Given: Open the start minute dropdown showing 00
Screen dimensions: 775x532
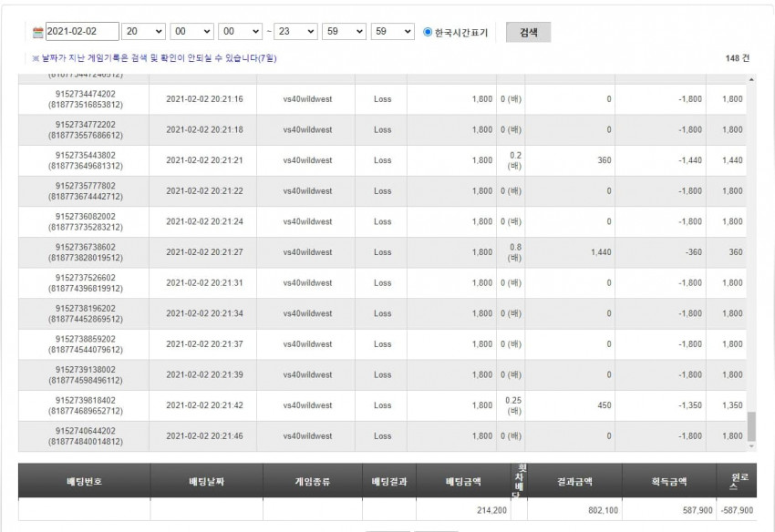Looking at the screenshot, I should [x=191, y=32].
